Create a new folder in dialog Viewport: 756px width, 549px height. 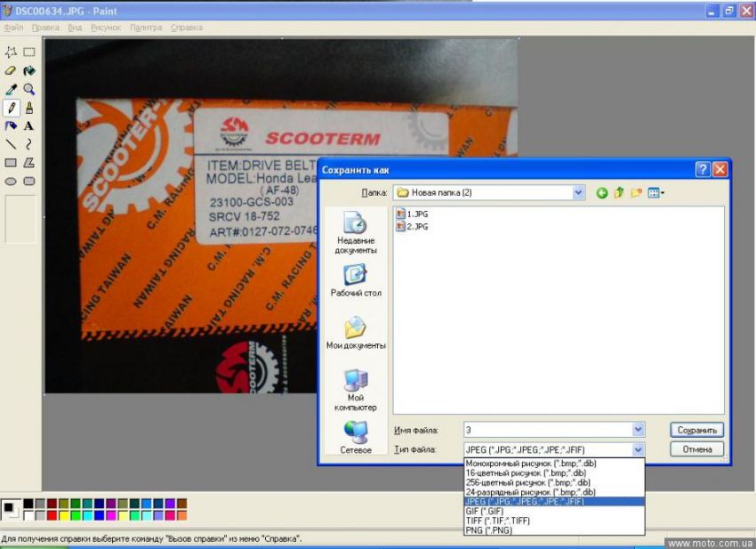click(637, 193)
